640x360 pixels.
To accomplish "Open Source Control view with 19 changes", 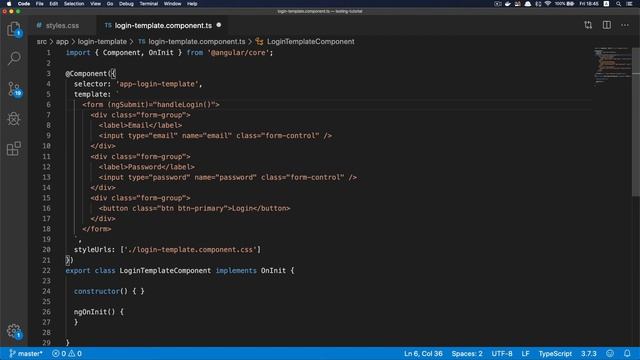I will [x=14, y=89].
